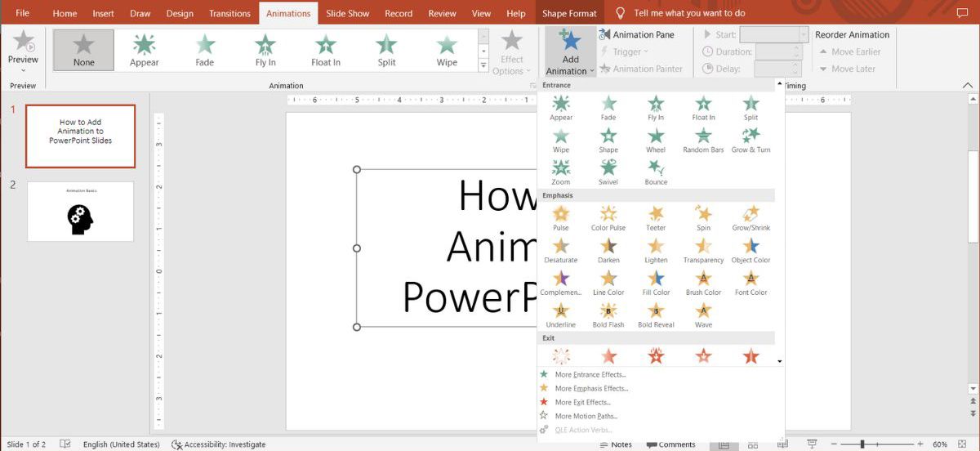
Task: Choose the Lighten emphasis effect
Action: (656, 251)
